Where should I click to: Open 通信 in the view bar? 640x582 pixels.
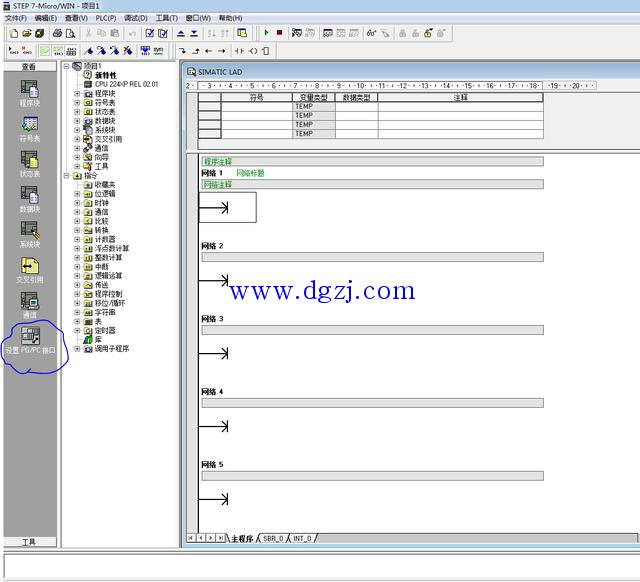[30, 305]
